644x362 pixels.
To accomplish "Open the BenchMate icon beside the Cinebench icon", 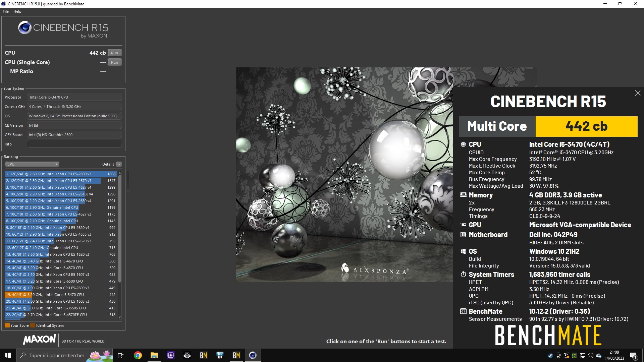I will (236, 355).
